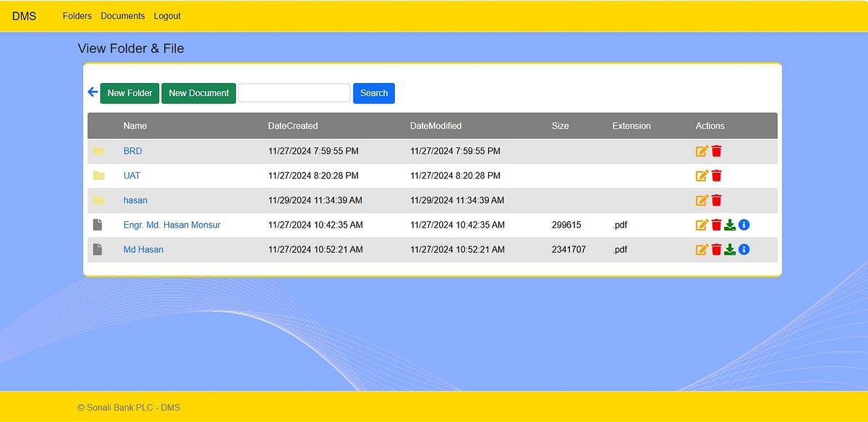
Task: Click the back arrow icon
Action: (93, 92)
